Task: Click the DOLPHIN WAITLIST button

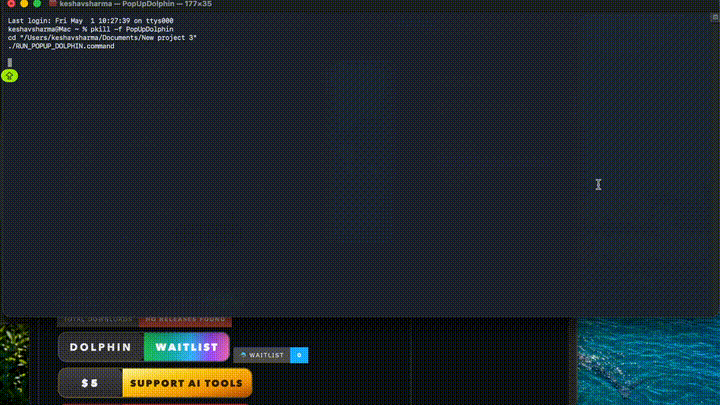Action: [144, 347]
